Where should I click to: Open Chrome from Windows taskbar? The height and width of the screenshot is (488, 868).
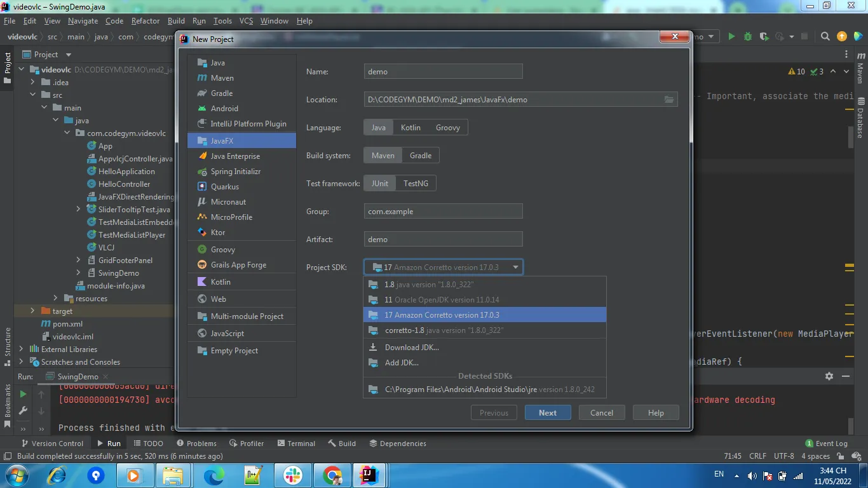pyautogui.click(x=332, y=475)
